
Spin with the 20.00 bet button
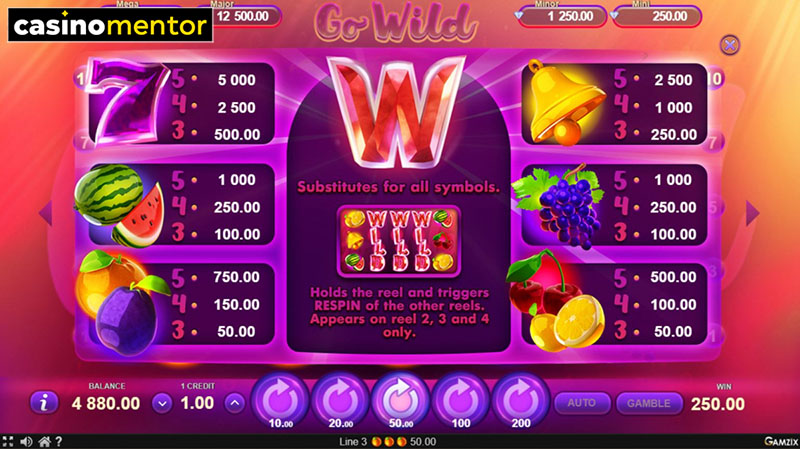341,401
